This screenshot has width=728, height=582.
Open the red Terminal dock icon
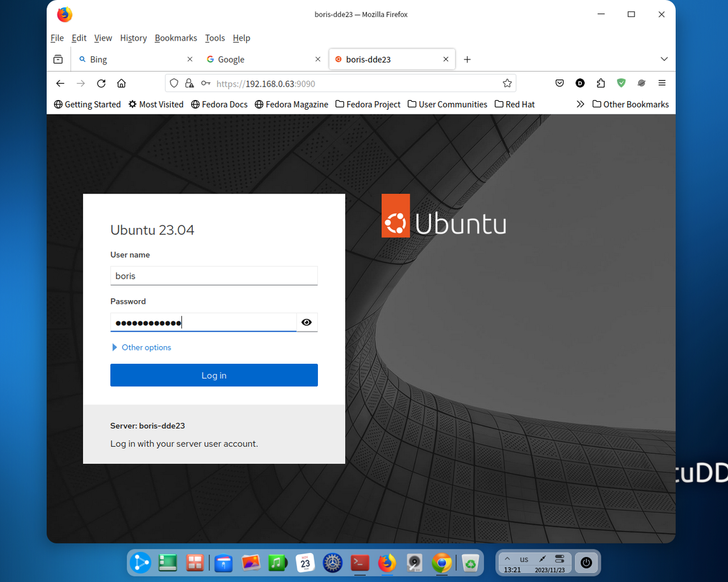pos(360,563)
